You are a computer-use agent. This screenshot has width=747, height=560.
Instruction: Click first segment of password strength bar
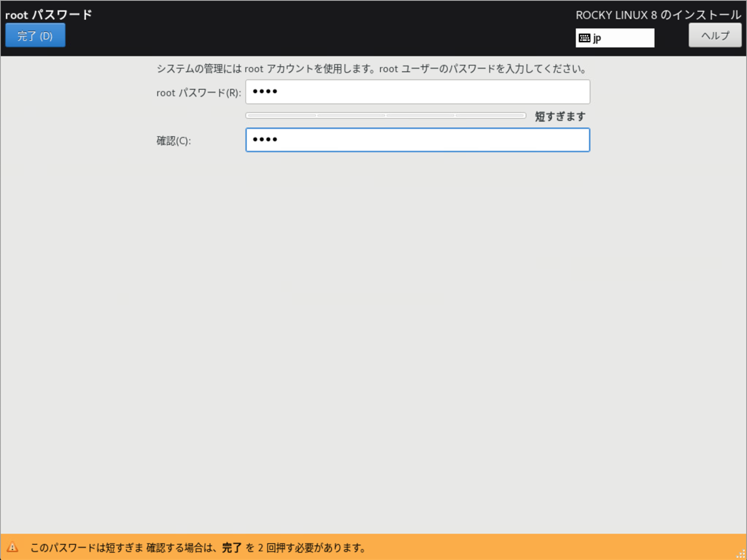pyautogui.click(x=281, y=116)
